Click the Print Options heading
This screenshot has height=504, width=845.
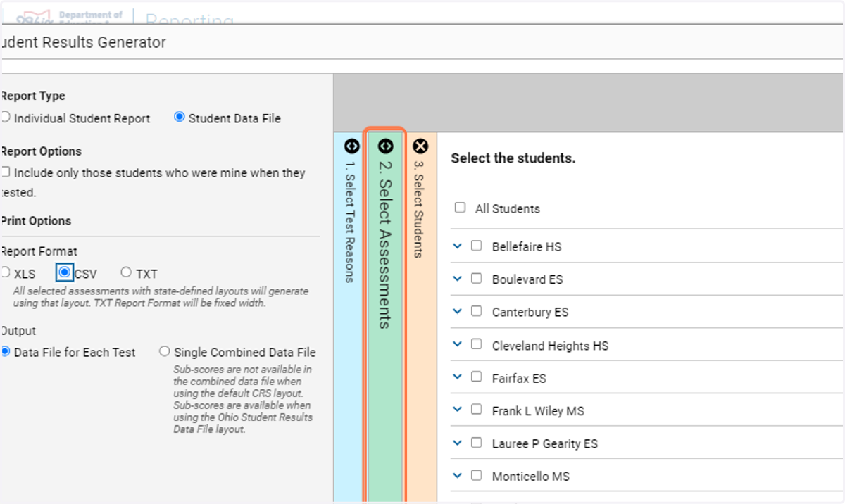coord(36,221)
